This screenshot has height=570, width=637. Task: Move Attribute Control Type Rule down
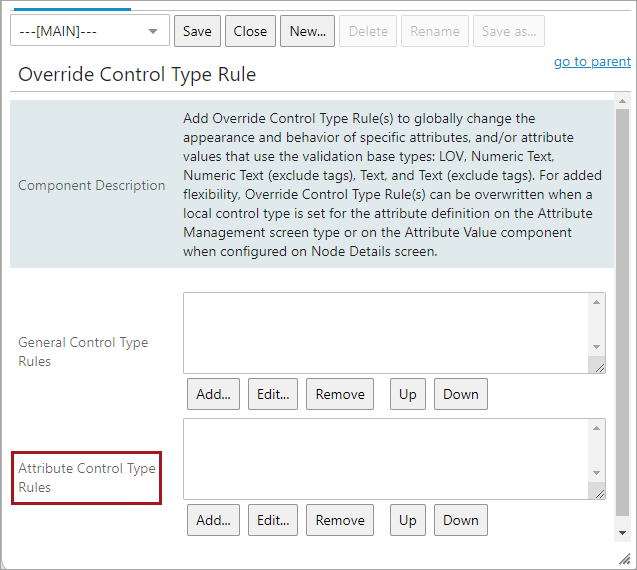[461, 520]
